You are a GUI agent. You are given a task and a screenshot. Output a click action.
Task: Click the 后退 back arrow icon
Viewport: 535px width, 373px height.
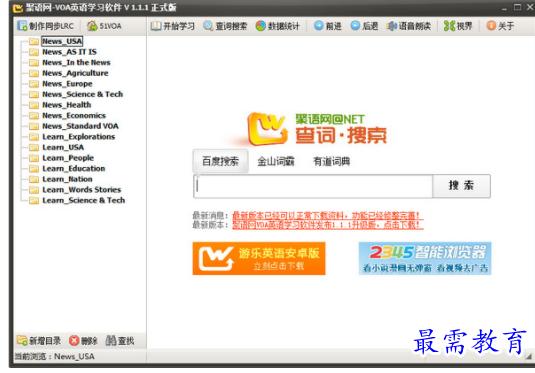(x=355, y=26)
